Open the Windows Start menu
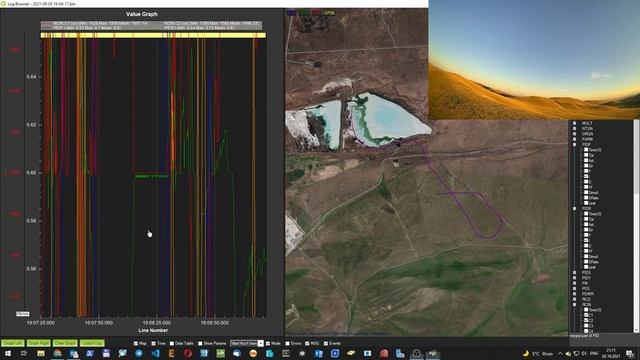 (8, 353)
